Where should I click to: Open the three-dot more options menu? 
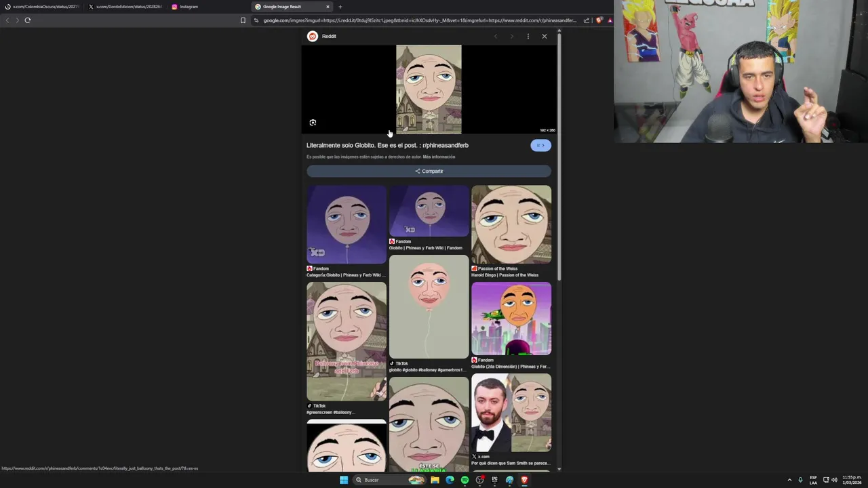coord(528,37)
